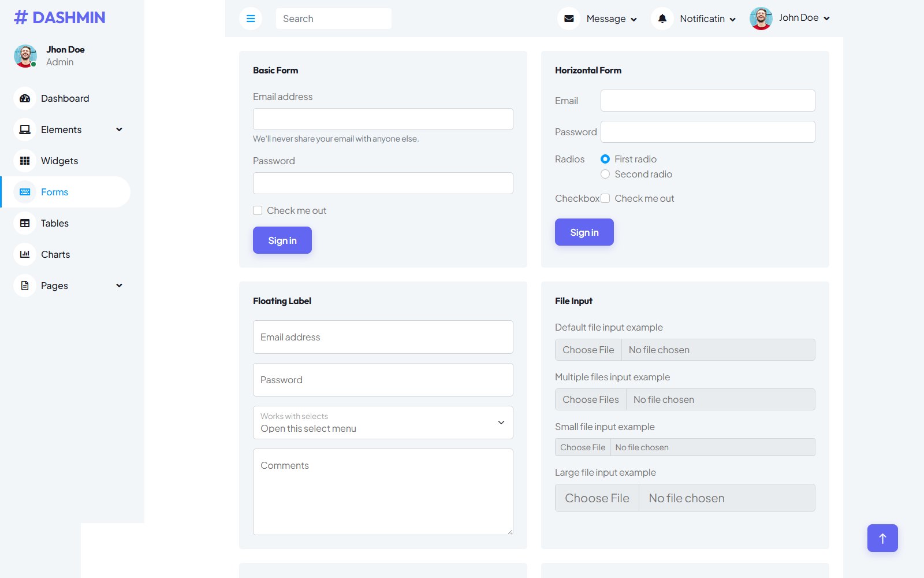924x578 pixels.
Task: Click the back-to-top arrow button
Action: [x=882, y=538]
